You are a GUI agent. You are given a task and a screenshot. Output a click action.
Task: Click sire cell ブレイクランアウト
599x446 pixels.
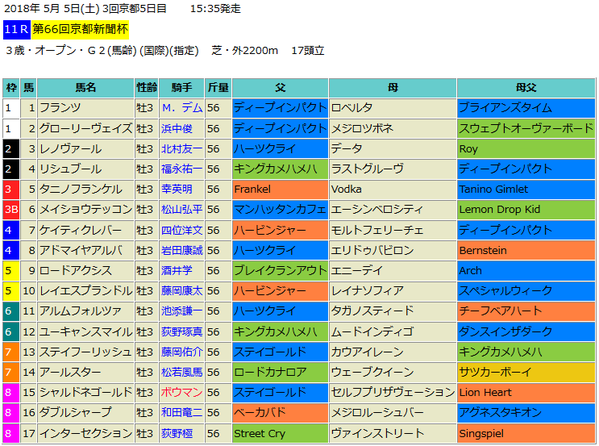(x=280, y=271)
